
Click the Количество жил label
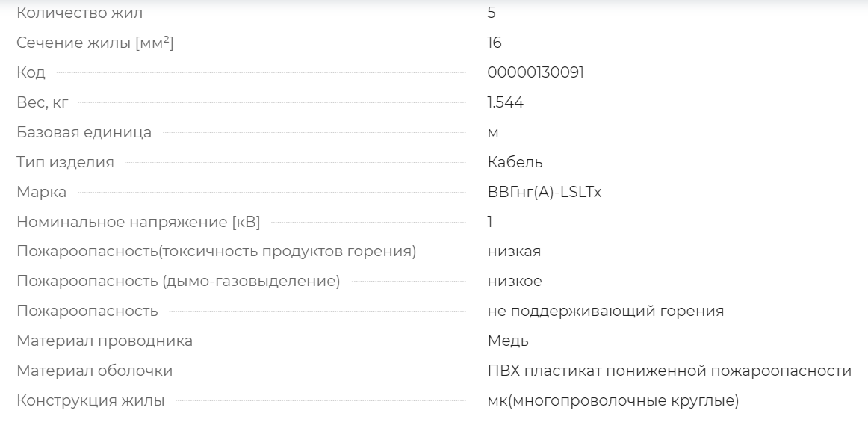[80, 13]
